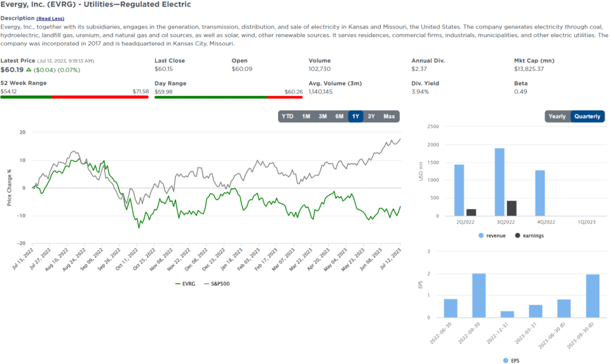Click the 2022-09-30 EPS bar
This screenshot has width=610, height=364.
tap(479, 295)
